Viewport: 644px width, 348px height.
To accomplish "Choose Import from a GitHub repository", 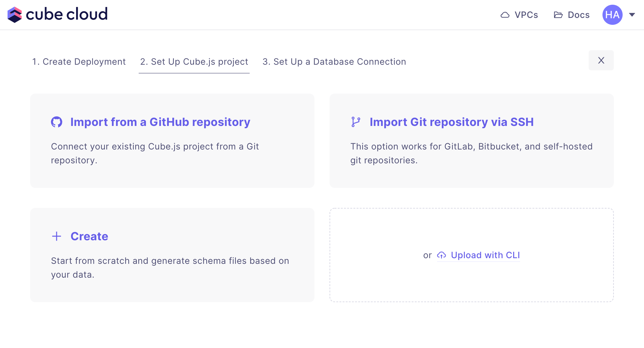I will pyautogui.click(x=160, y=122).
